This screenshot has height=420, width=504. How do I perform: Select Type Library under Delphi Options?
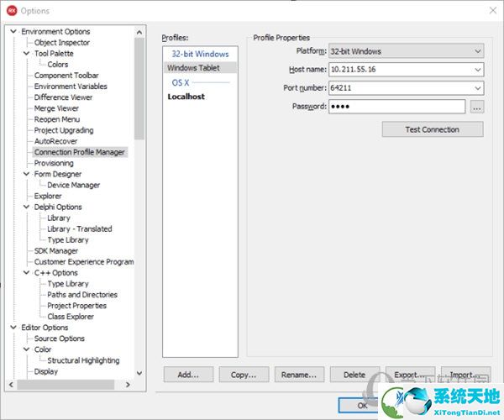[68, 239]
